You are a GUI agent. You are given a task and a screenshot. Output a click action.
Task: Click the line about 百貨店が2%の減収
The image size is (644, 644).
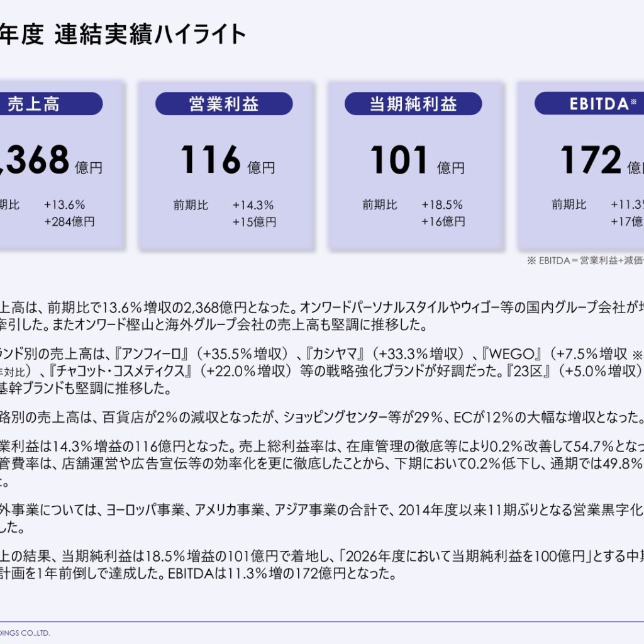pos(322,418)
